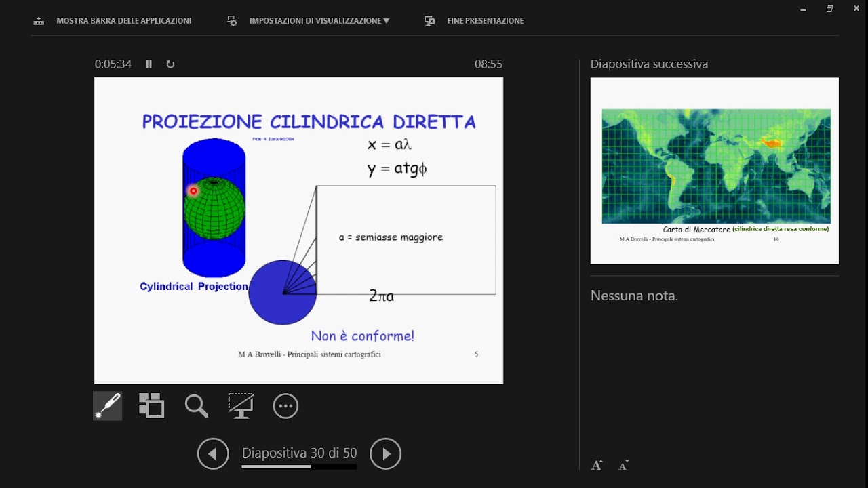
Task: Toggle black screen presentation icon
Action: pyautogui.click(x=241, y=405)
